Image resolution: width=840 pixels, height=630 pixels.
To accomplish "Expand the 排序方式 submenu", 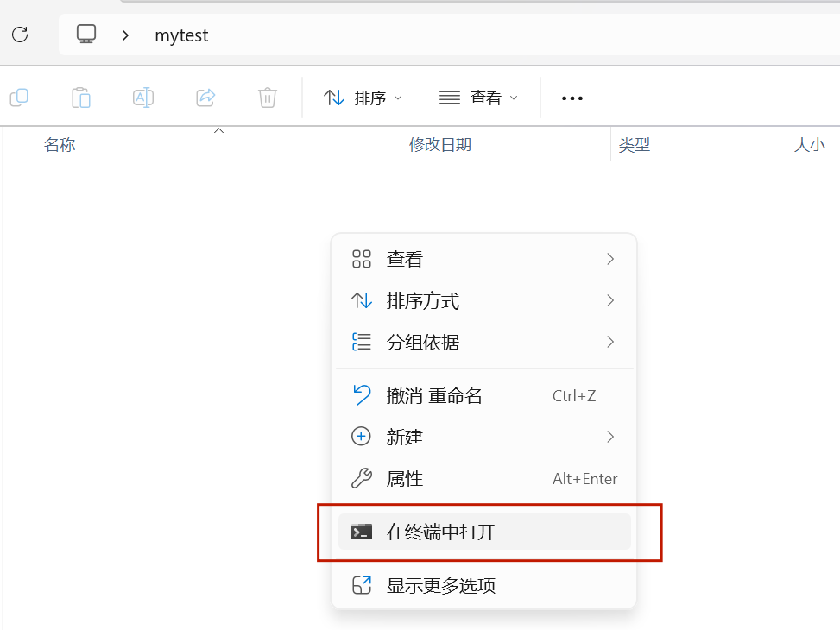I will tap(483, 301).
